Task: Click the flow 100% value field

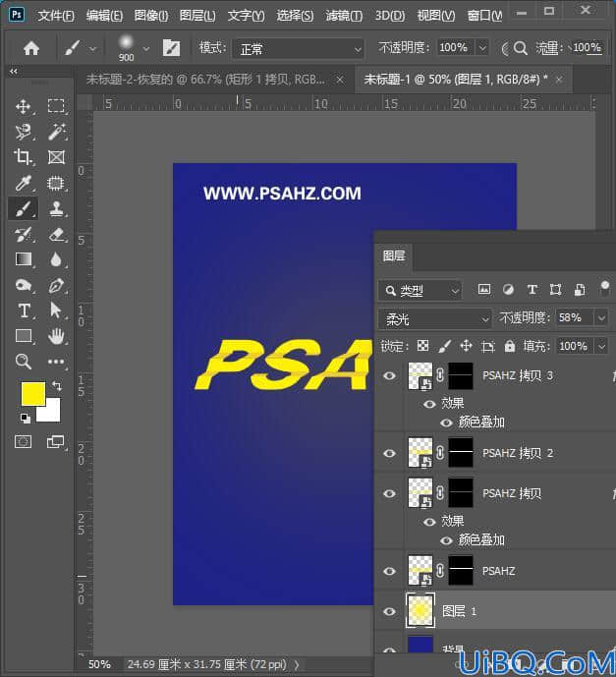Action: [587, 47]
